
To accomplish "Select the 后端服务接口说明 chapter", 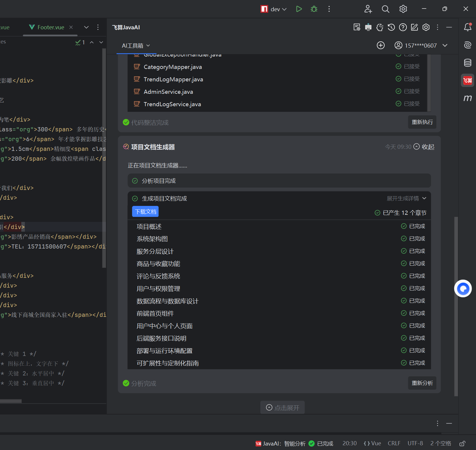I will (x=162, y=338).
